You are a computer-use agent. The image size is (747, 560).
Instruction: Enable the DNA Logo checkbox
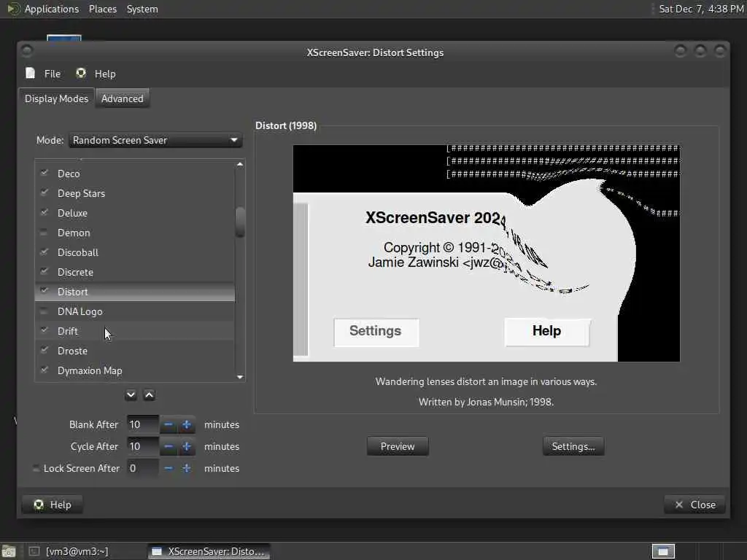click(44, 311)
